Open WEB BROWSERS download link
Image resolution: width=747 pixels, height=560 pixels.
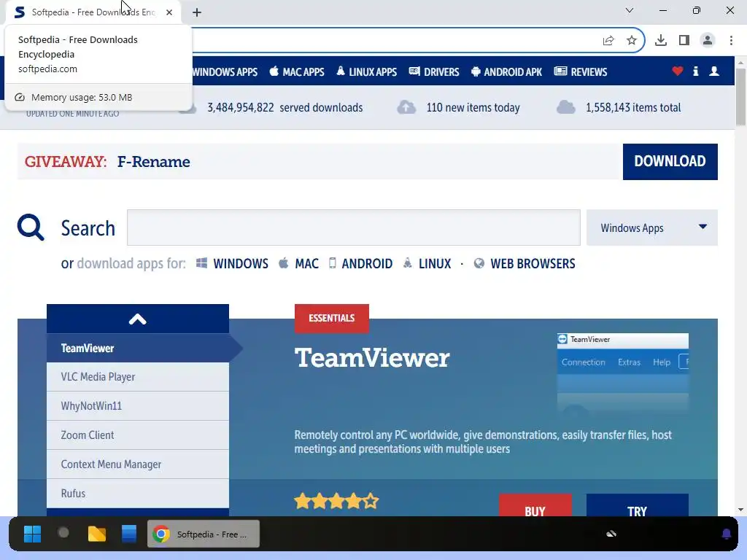point(525,263)
